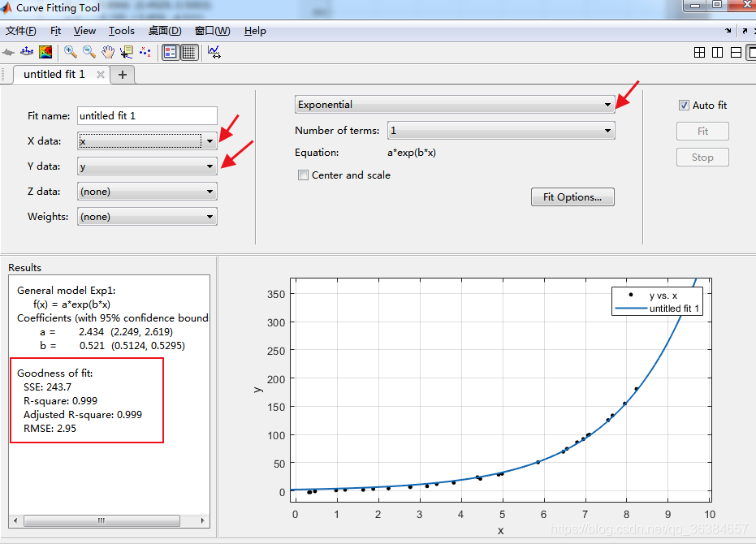Open the Number of terms dropdown
Image resolution: width=756 pixels, height=544 pixels.
(x=501, y=131)
